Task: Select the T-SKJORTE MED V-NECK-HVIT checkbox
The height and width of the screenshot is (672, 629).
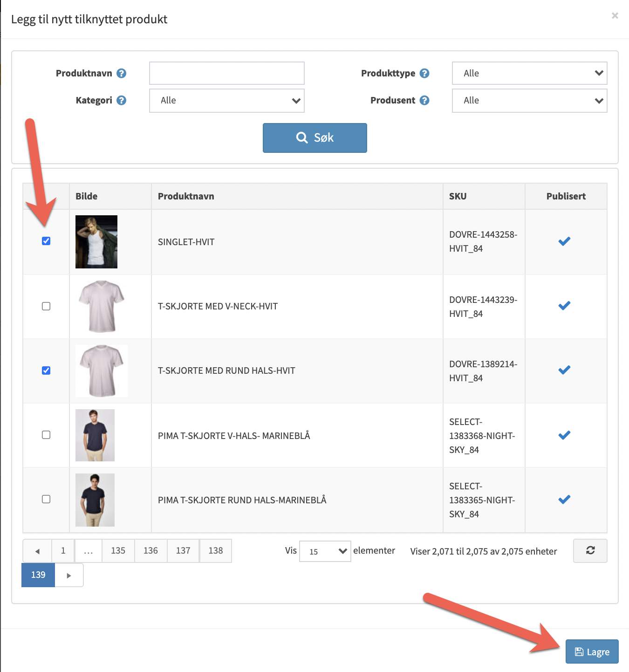Action: [x=46, y=306]
